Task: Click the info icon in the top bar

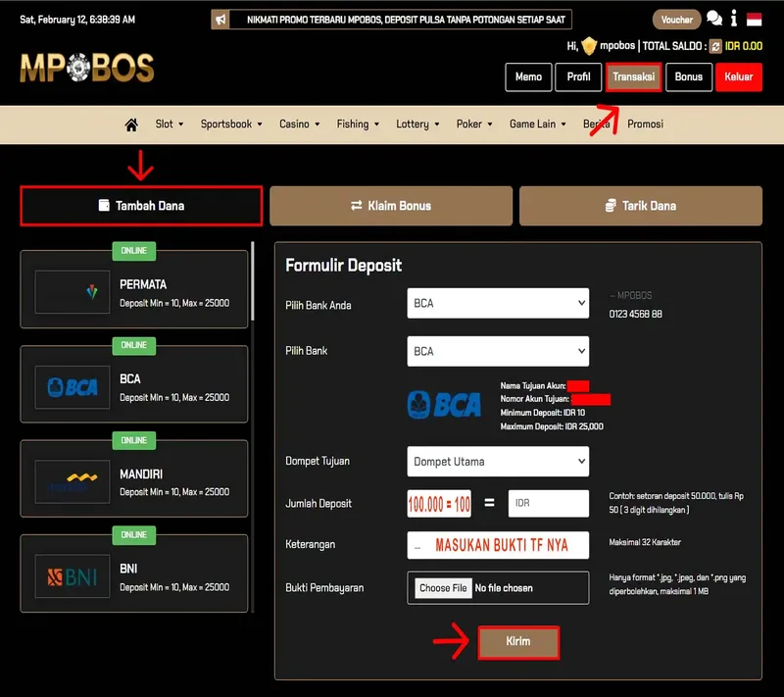Action: [733, 19]
